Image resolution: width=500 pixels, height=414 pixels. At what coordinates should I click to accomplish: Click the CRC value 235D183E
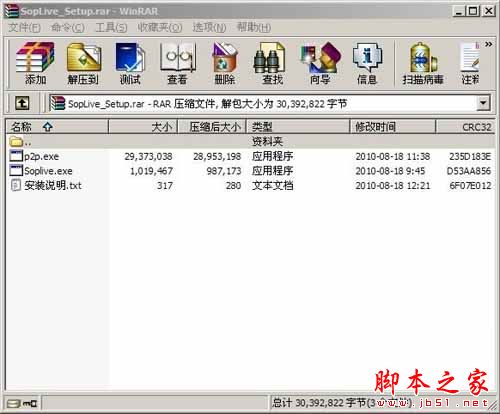point(470,156)
